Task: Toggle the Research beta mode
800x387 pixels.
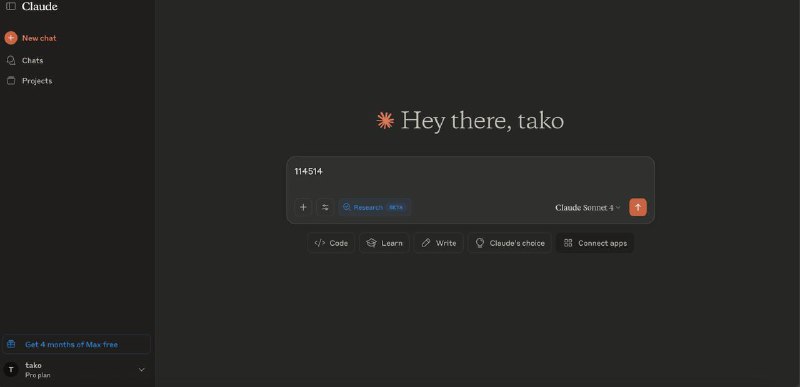Action: [374, 207]
